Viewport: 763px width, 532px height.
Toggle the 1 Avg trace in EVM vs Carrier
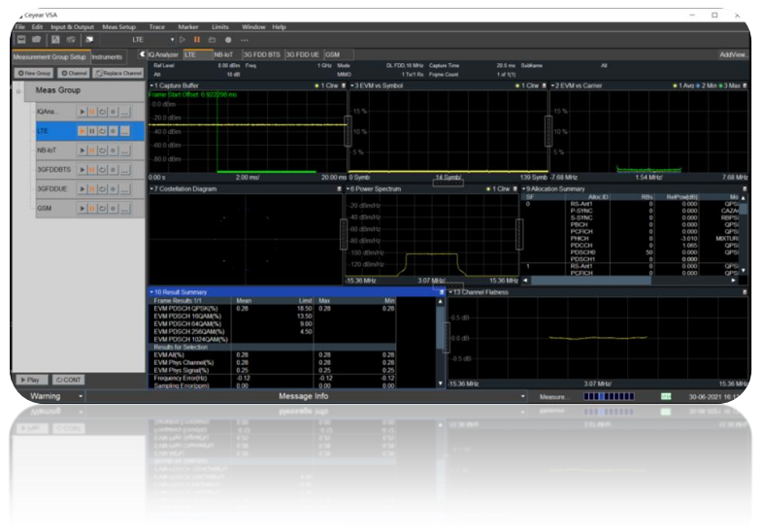click(x=683, y=85)
